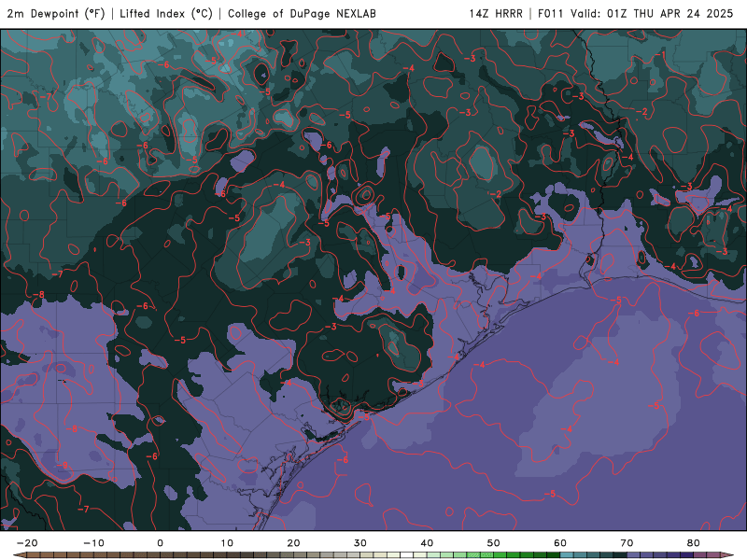Click the '10' label on the color scale
Viewport: 747px width, 560px height.
(227, 543)
